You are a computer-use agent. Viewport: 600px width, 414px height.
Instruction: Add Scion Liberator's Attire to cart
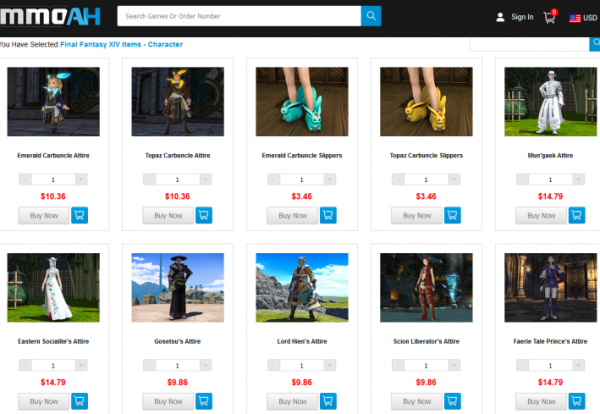point(453,401)
